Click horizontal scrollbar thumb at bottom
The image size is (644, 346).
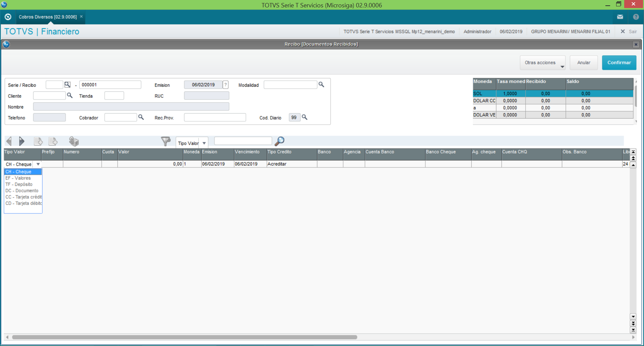tap(184, 337)
